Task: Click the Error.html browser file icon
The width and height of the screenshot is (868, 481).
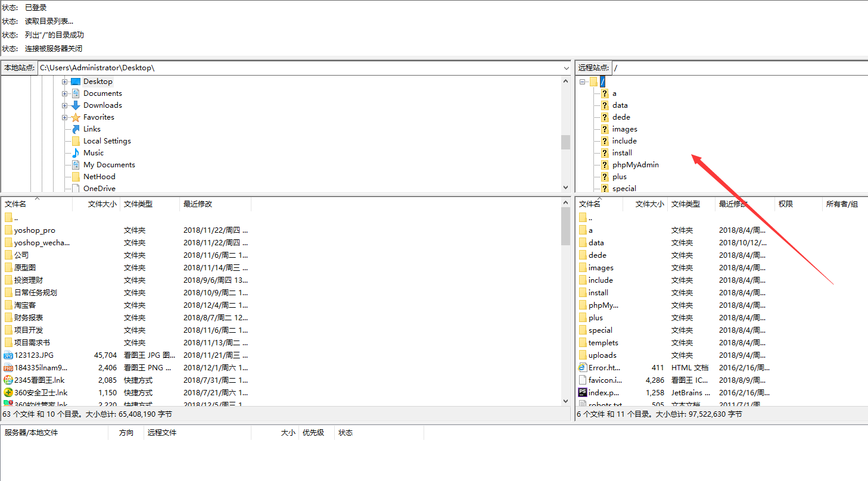Action: point(583,368)
